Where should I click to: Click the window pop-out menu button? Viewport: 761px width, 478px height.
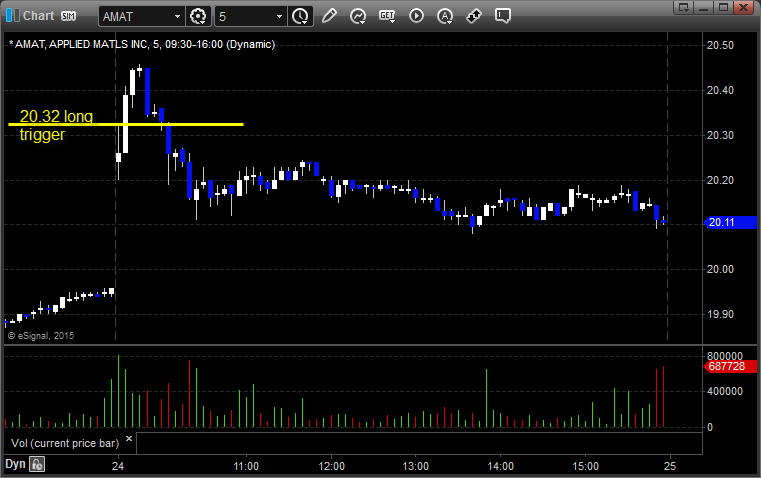tap(683, 7)
